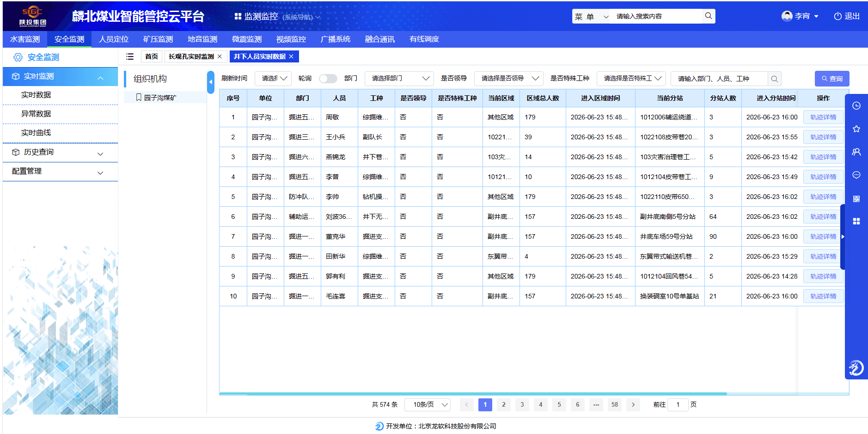Viewport: 868px width, 434px height.
Task: Open the apps grid icon in right sidebar
Action: tap(856, 221)
